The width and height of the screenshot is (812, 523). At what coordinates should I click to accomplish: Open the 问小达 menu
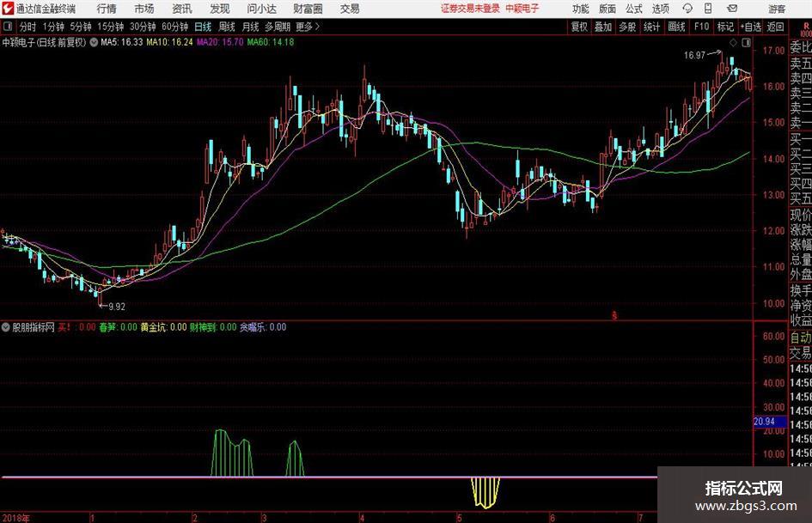261,9
